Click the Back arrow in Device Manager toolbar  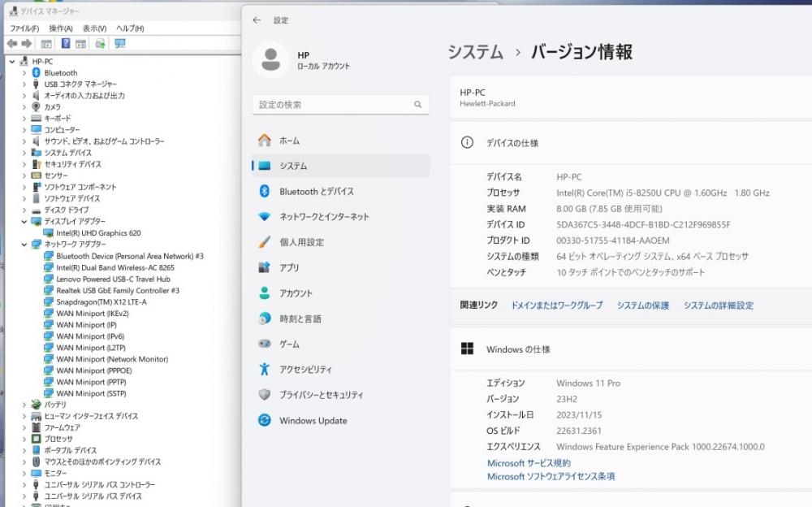coord(12,44)
